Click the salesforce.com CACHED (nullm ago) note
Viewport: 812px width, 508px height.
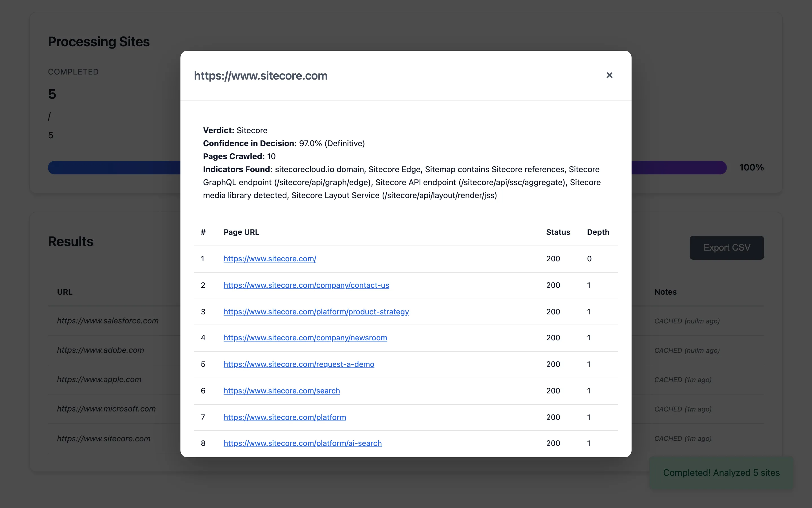pyautogui.click(x=687, y=321)
